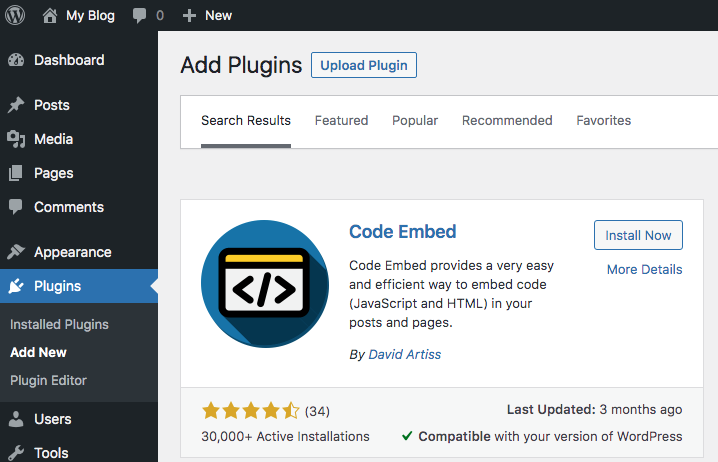
Task: Click the (34) ratings count
Action: click(x=317, y=411)
